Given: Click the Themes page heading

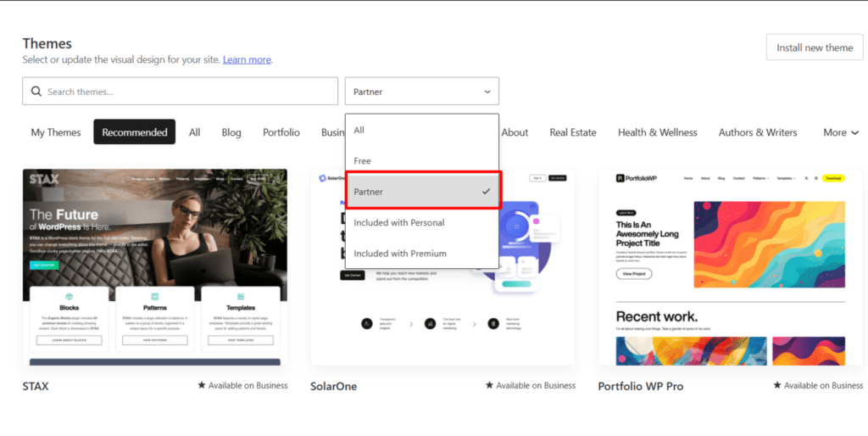Looking at the screenshot, I should pos(47,43).
